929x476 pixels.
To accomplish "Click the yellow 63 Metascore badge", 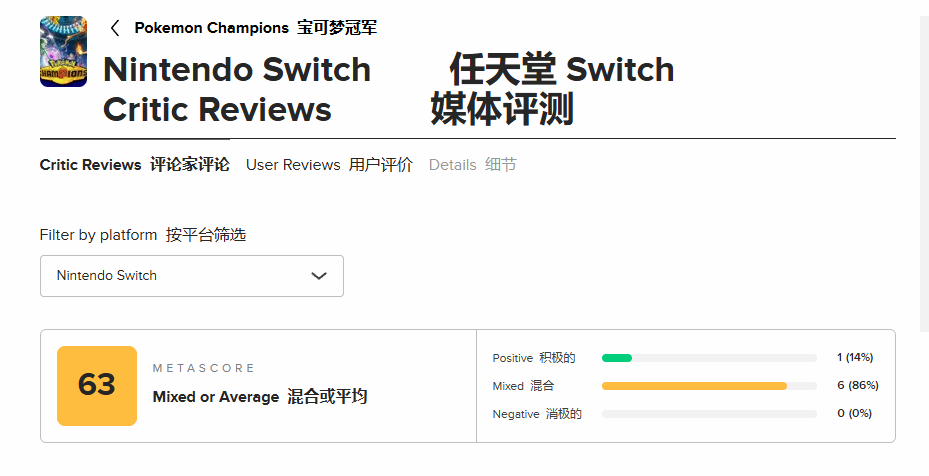I will (x=97, y=385).
